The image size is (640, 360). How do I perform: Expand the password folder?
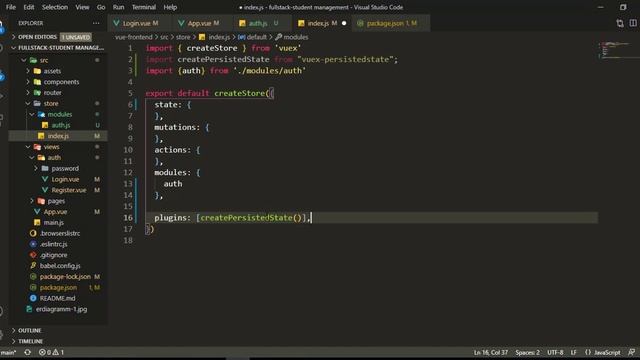[65, 169]
